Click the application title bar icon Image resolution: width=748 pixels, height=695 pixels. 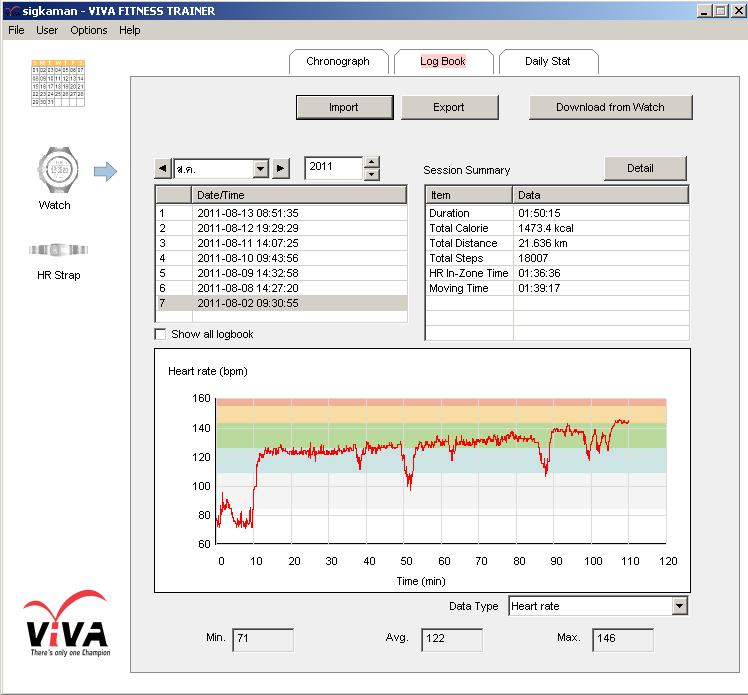click(x=11, y=10)
